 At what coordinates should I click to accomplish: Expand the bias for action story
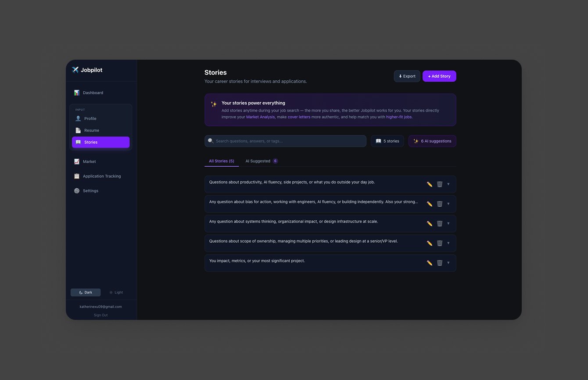[448, 204]
